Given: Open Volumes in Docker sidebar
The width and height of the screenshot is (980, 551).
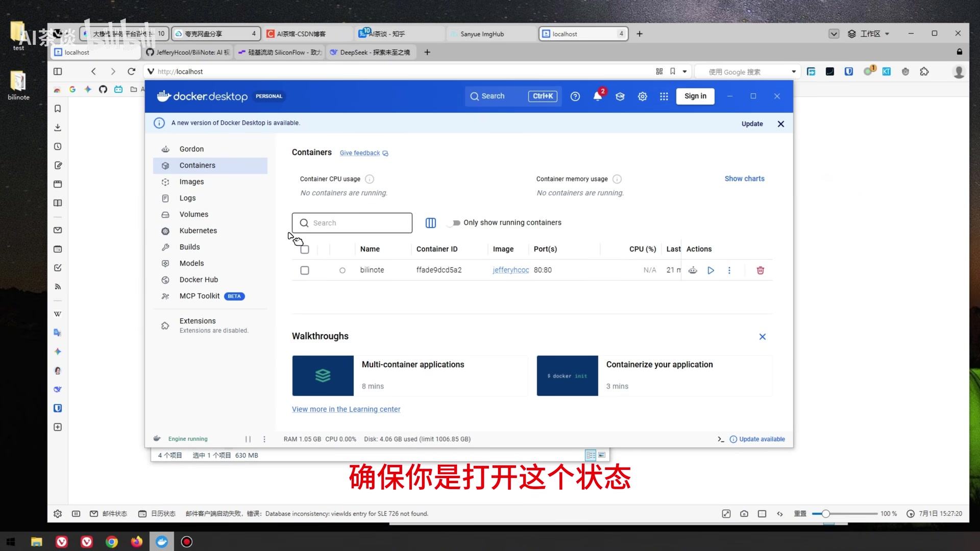Looking at the screenshot, I should (x=210, y=214).
